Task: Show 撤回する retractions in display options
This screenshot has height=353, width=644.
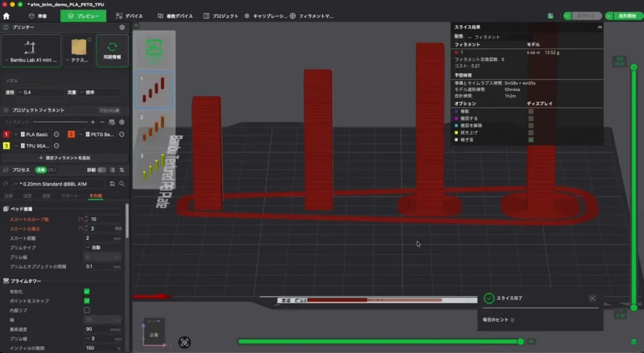Action: tap(531, 118)
